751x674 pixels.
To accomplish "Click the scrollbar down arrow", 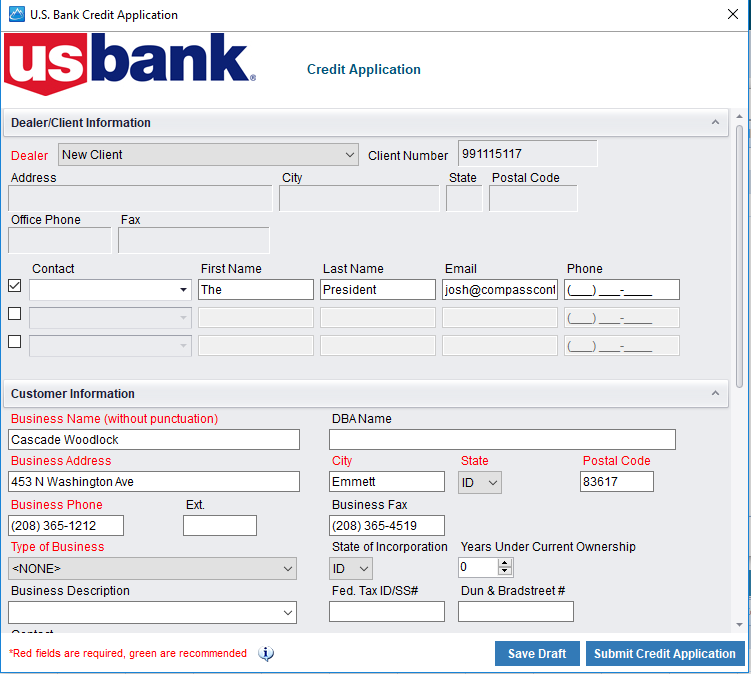I will pyautogui.click(x=740, y=625).
